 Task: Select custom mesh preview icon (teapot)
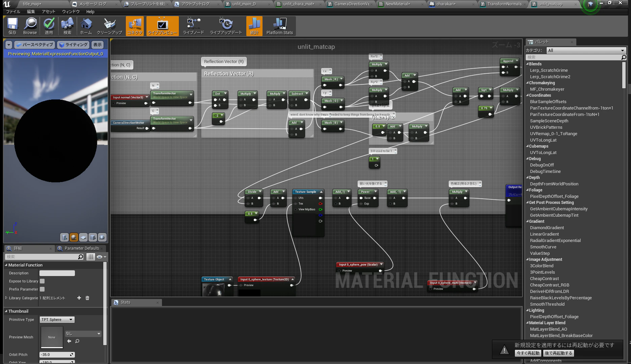(x=102, y=237)
